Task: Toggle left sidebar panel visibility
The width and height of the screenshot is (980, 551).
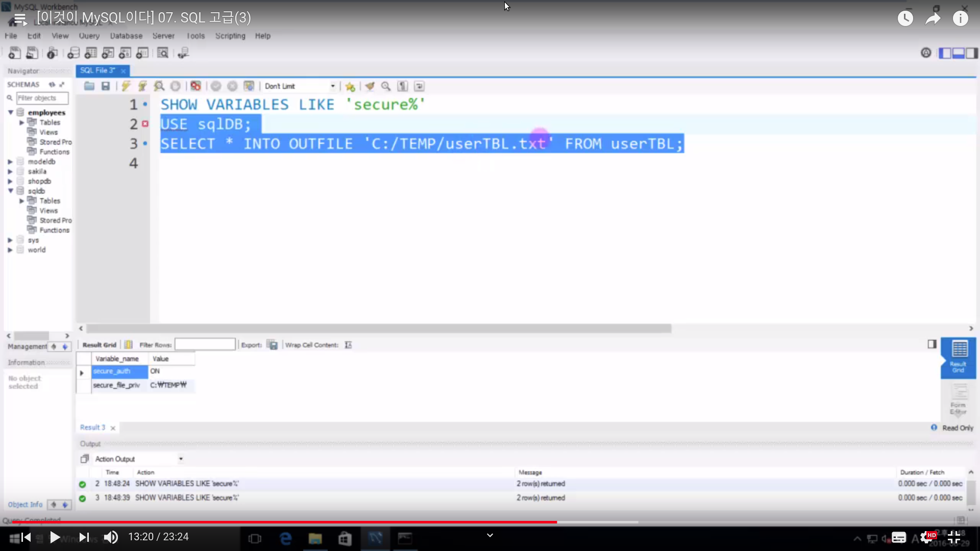Action: tap(945, 53)
